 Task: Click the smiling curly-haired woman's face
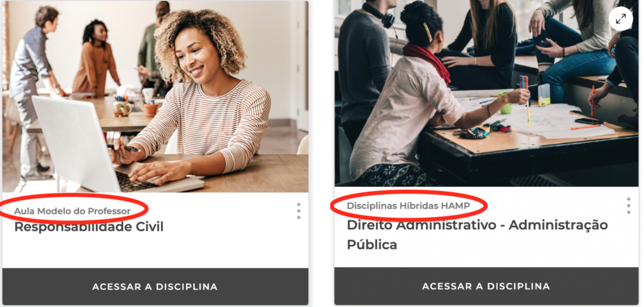tap(193, 57)
